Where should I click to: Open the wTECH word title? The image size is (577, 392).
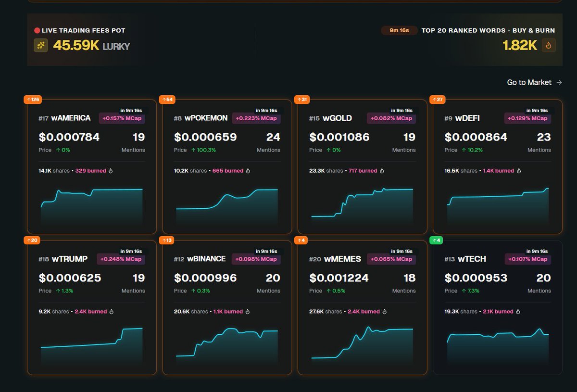tap(472, 259)
